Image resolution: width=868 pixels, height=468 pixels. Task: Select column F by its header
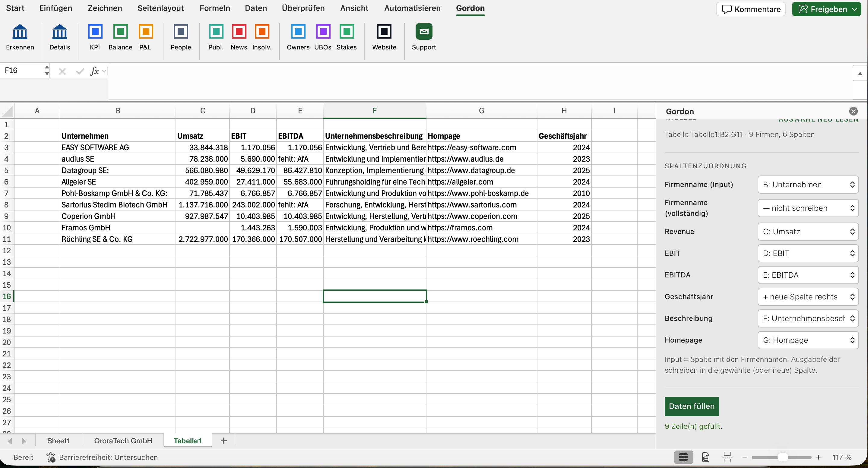point(374,110)
